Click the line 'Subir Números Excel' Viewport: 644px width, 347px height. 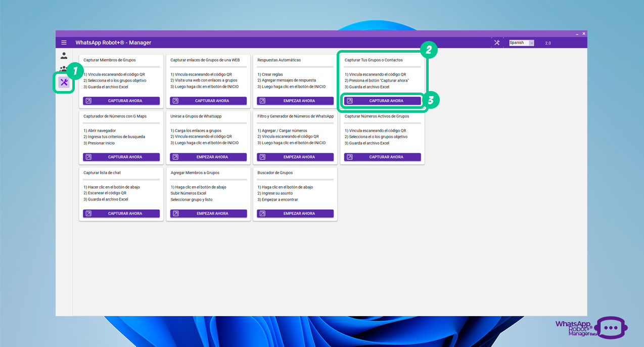(189, 193)
